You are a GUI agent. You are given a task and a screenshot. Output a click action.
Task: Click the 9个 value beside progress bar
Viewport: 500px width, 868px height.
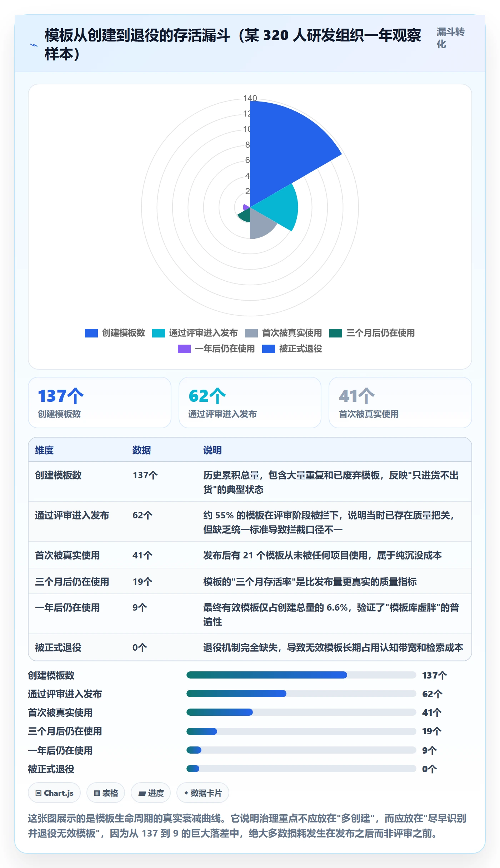(x=429, y=750)
